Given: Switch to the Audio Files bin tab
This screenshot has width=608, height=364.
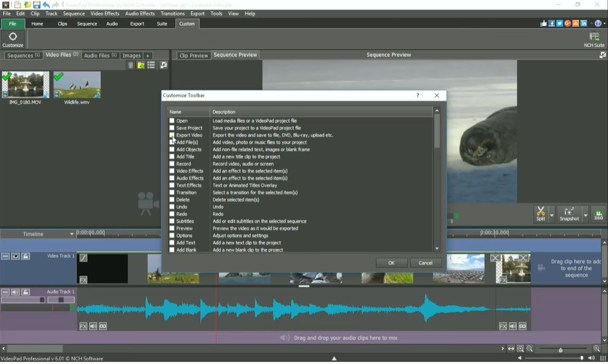Looking at the screenshot, I should [100, 55].
